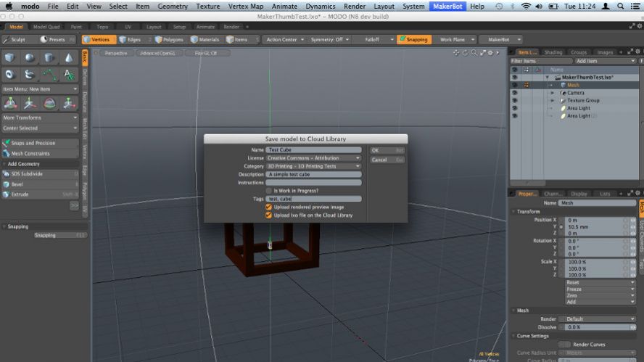Select the sphere primitive tool icon
This screenshot has height=362, width=644.
pyautogui.click(x=30, y=57)
